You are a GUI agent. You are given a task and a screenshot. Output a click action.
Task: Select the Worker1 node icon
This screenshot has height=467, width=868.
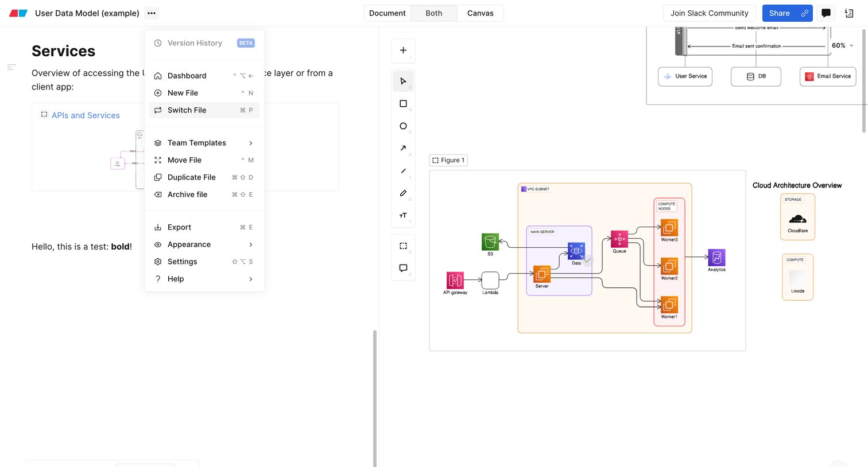click(669, 305)
